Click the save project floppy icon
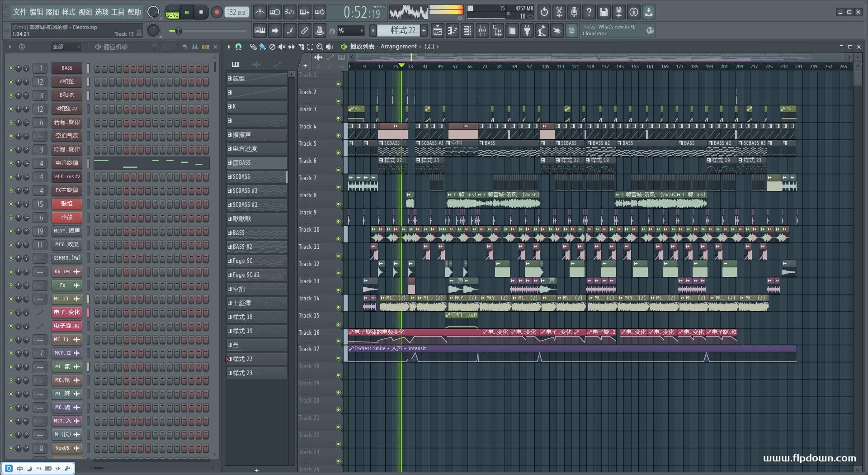 pos(604,12)
